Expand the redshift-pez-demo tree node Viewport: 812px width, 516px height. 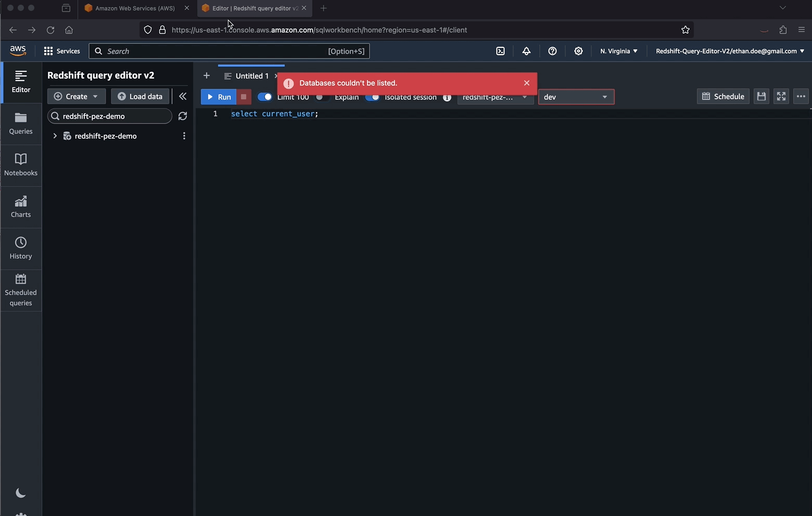55,136
